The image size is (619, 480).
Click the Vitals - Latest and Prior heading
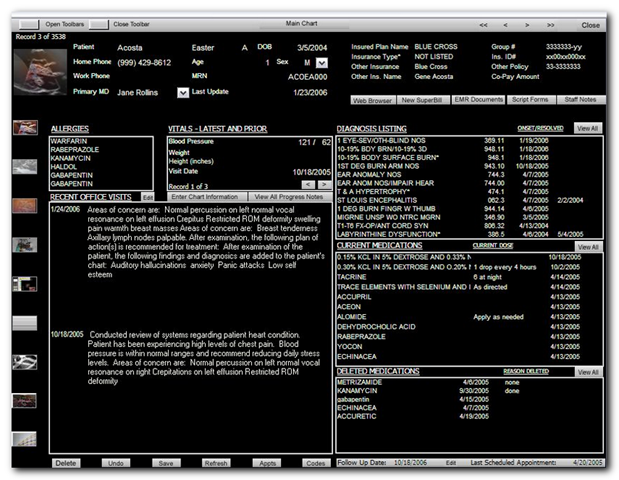[x=218, y=129]
